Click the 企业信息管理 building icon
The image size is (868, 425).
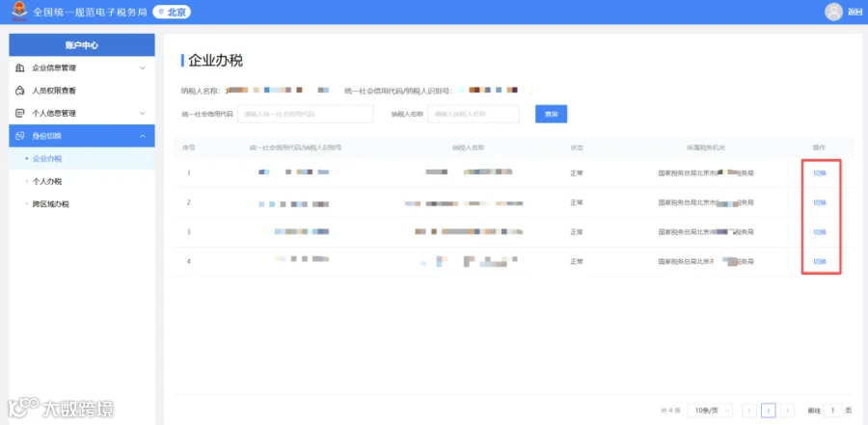20,68
